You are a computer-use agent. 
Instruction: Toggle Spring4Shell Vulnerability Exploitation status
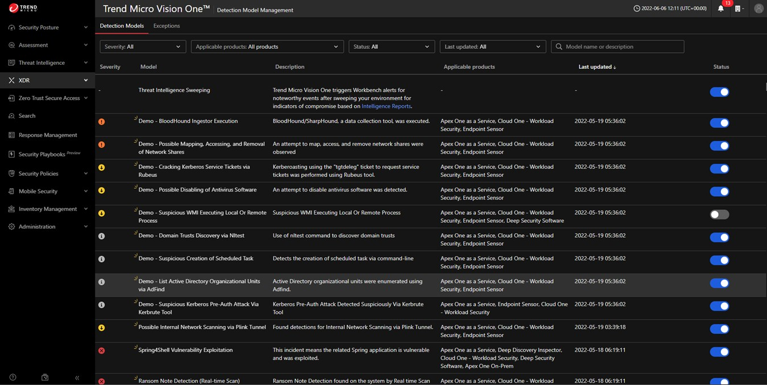719,352
